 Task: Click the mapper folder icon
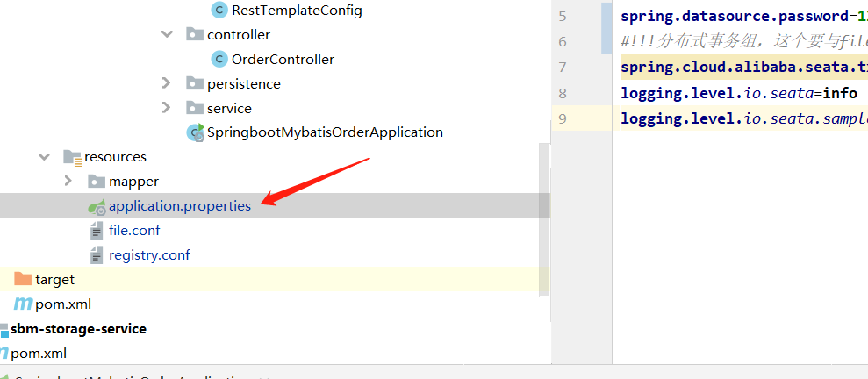click(x=97, y=182)
